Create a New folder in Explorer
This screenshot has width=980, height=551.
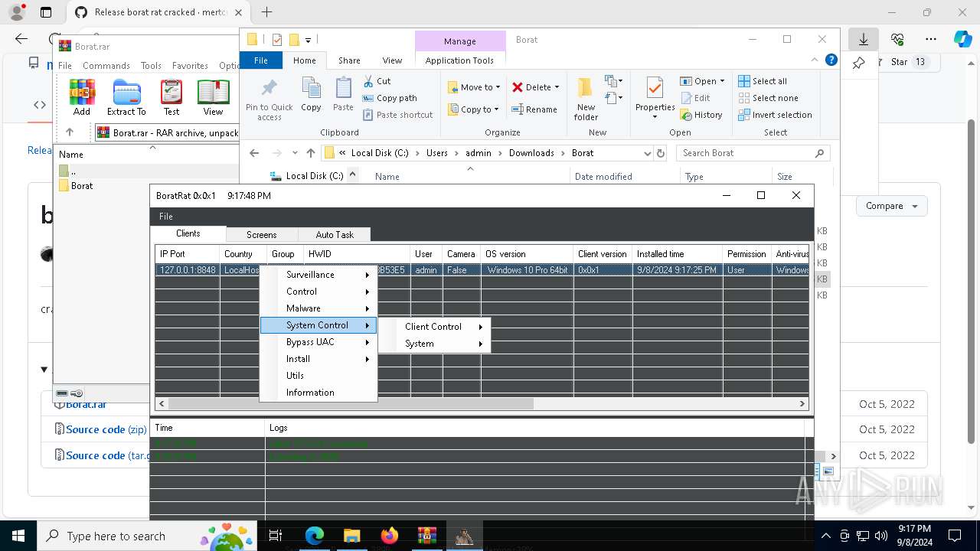point(586,99)
